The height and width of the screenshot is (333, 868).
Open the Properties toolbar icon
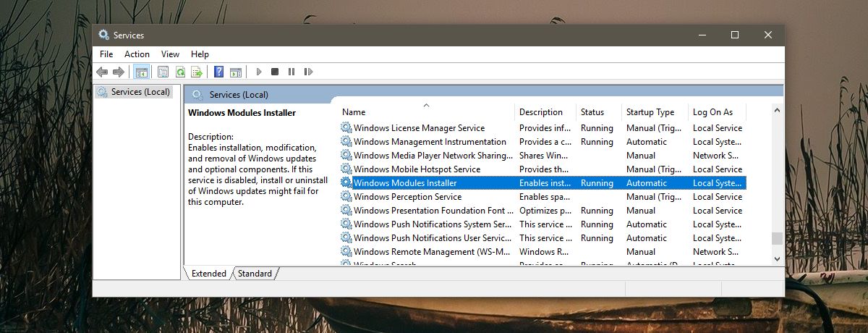(163, 72)
